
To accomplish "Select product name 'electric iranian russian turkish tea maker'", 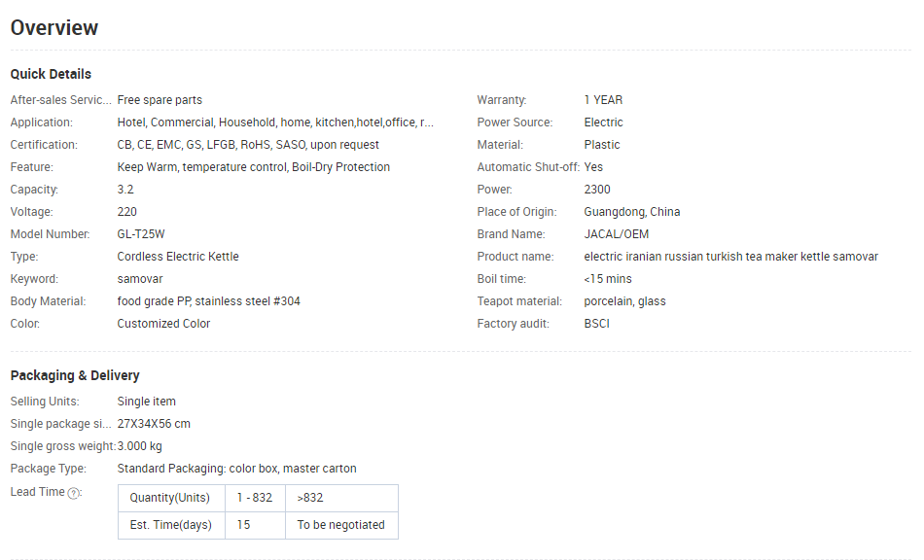I will pos(730,257).
